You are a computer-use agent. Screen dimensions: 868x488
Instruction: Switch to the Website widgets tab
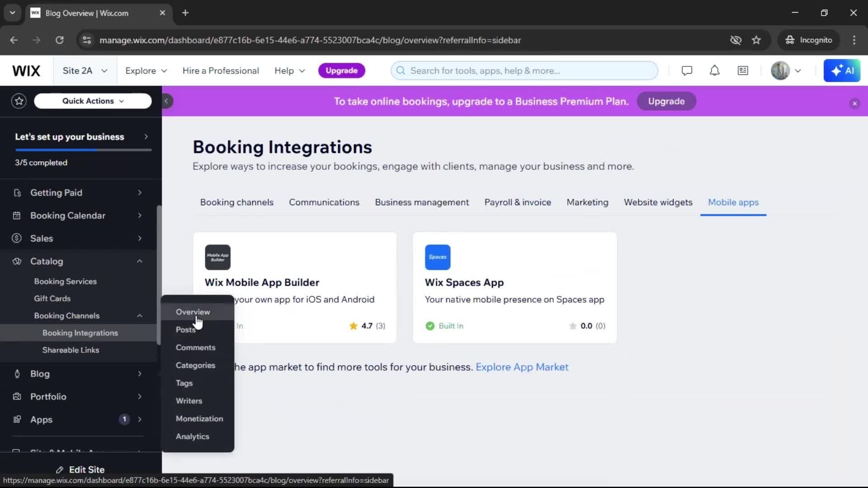coord(658,202)
